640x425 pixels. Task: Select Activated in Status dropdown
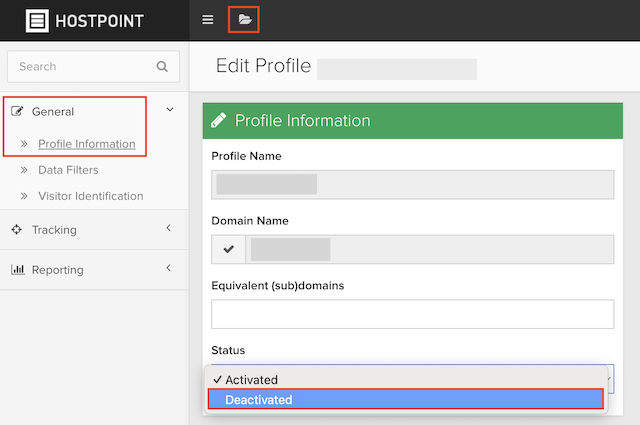[406, 380]
